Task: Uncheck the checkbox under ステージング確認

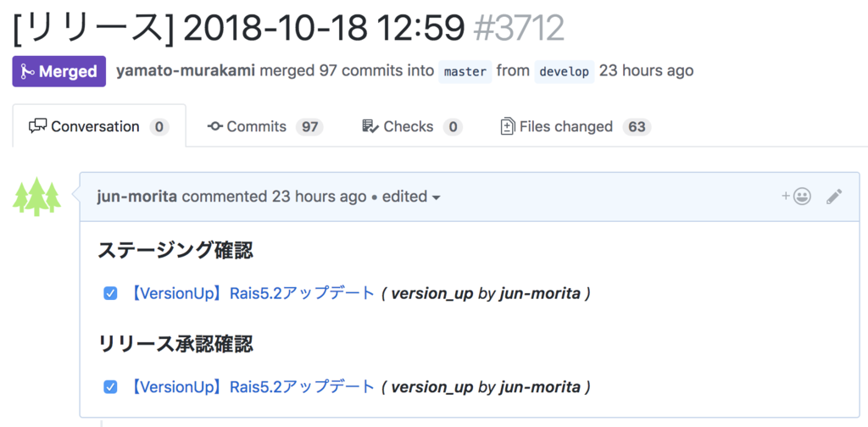Action: (x=110, y=294)
